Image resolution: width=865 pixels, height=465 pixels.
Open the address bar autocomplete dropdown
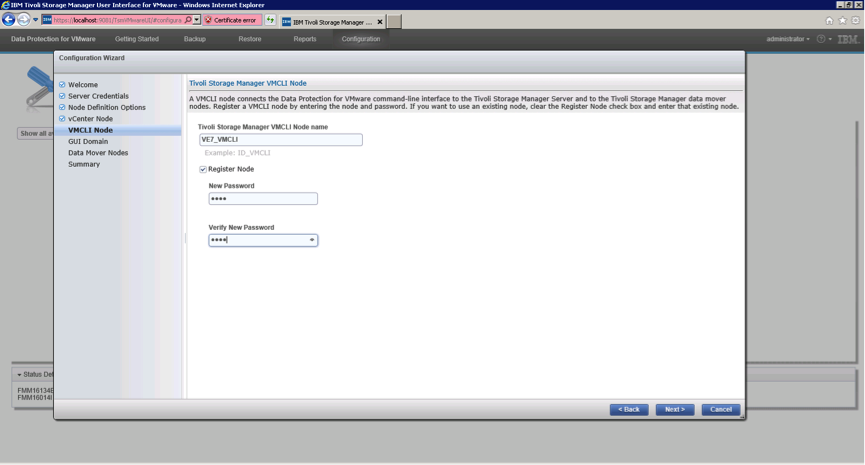(x=196, y=20)
